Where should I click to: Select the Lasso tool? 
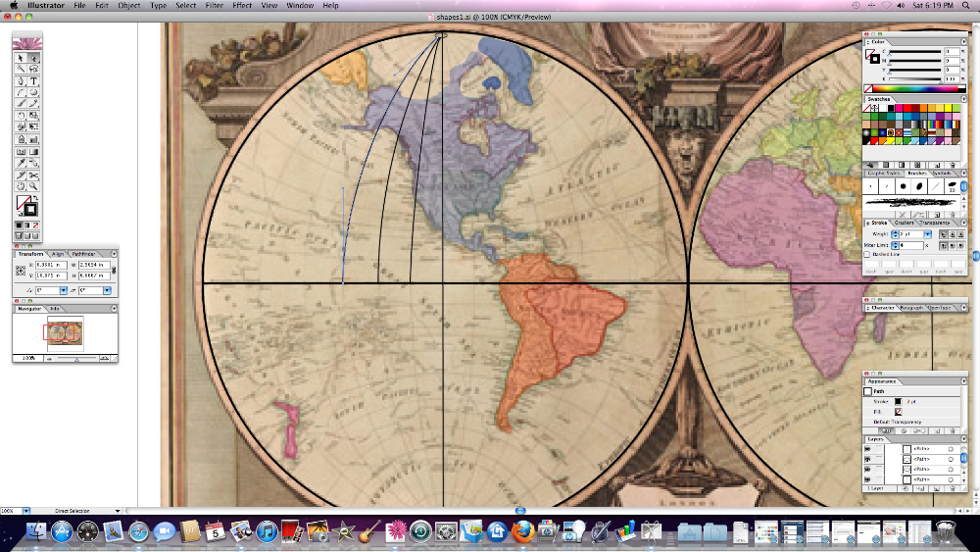(x=33, y=69)
